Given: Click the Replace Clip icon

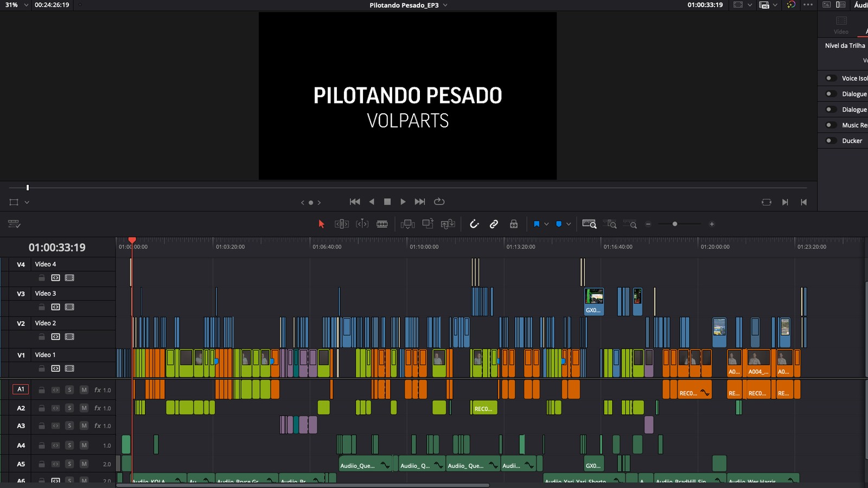Looking at the screenshot, I should 448,224.
